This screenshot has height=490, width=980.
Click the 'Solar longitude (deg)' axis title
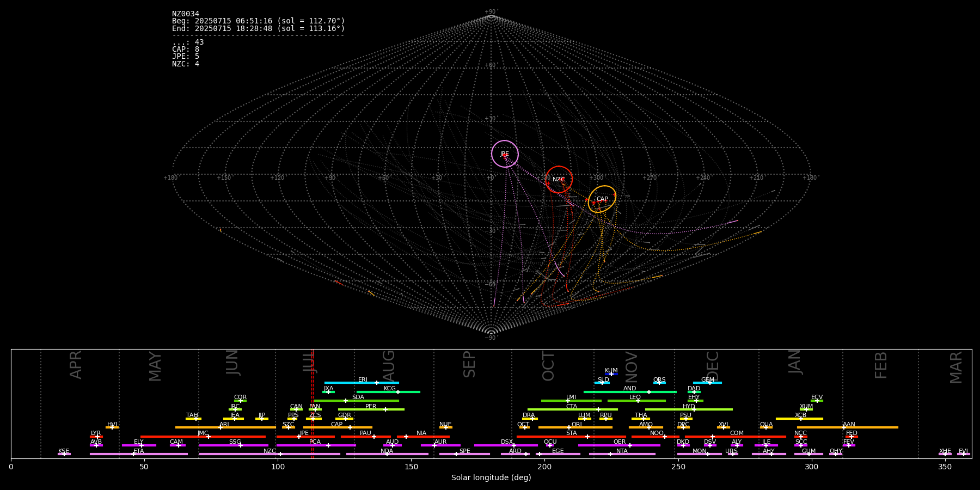[491, 478]
